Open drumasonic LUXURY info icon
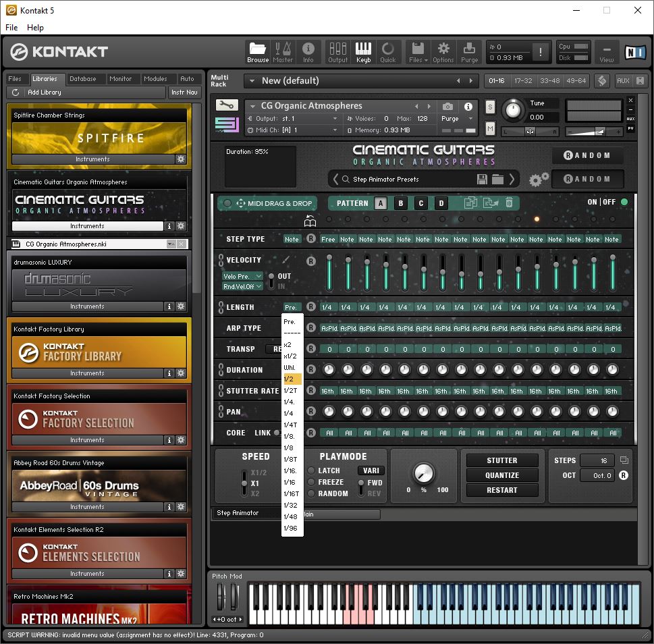 [x=169, y=306]
